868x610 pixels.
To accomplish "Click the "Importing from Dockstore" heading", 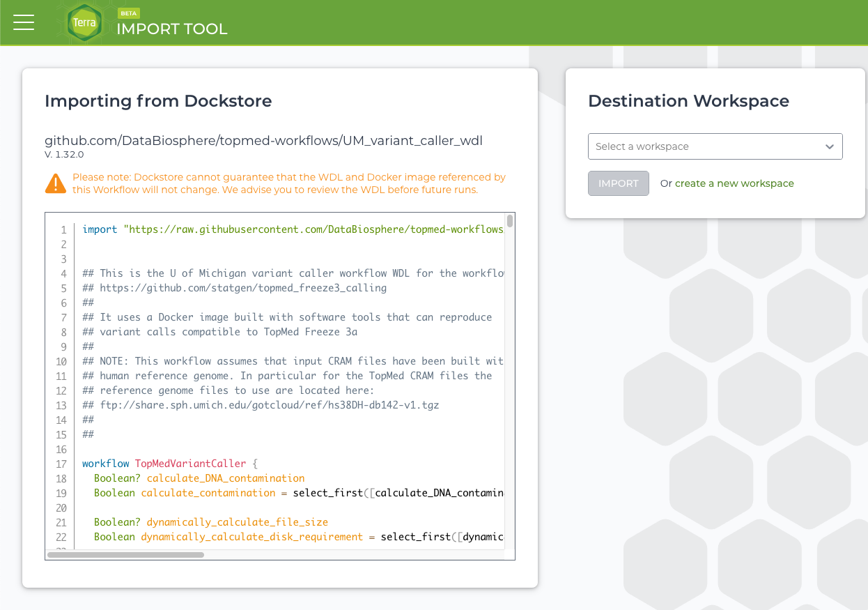I will tap(158, 101).
